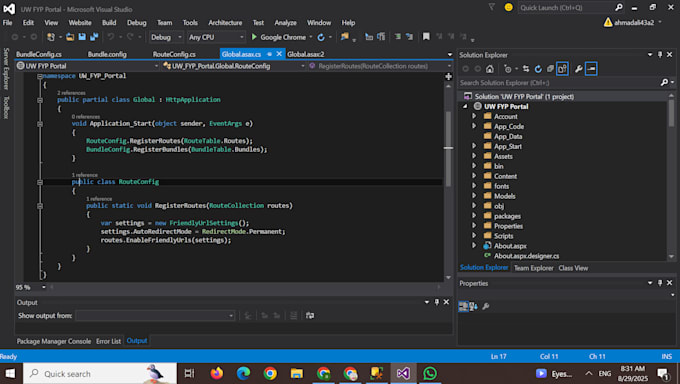Open the UW FYP Portal project dropdown

[x=88, y=66]
